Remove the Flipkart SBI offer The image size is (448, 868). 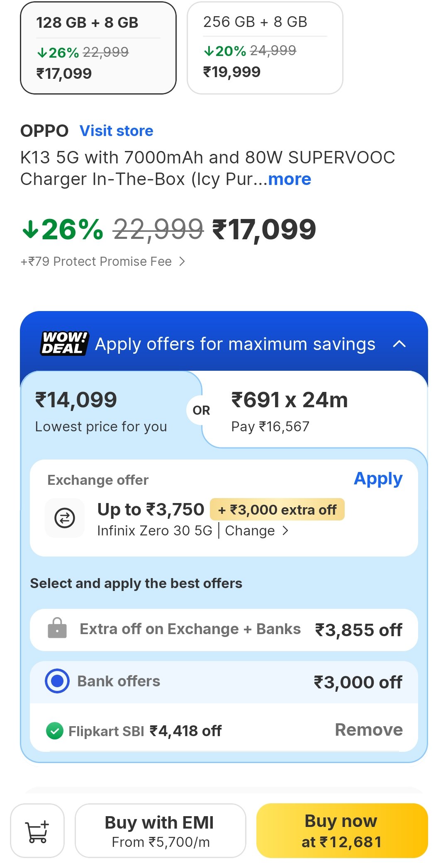[368, 730]
